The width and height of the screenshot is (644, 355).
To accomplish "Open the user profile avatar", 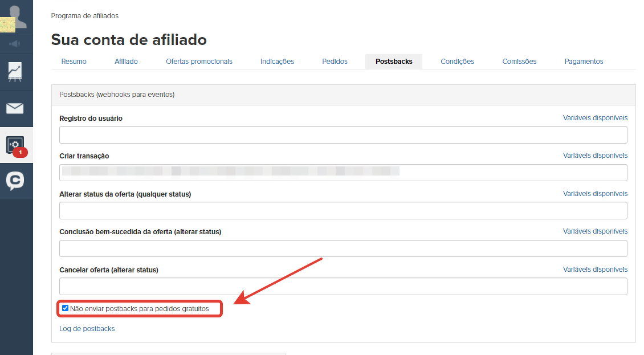I will [16, 16].
